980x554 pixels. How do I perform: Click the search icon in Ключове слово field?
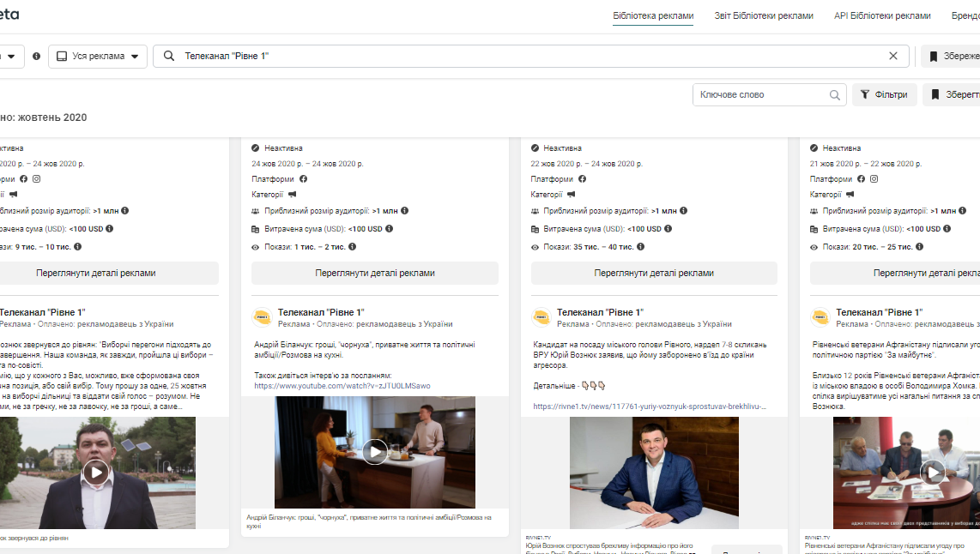834,95
